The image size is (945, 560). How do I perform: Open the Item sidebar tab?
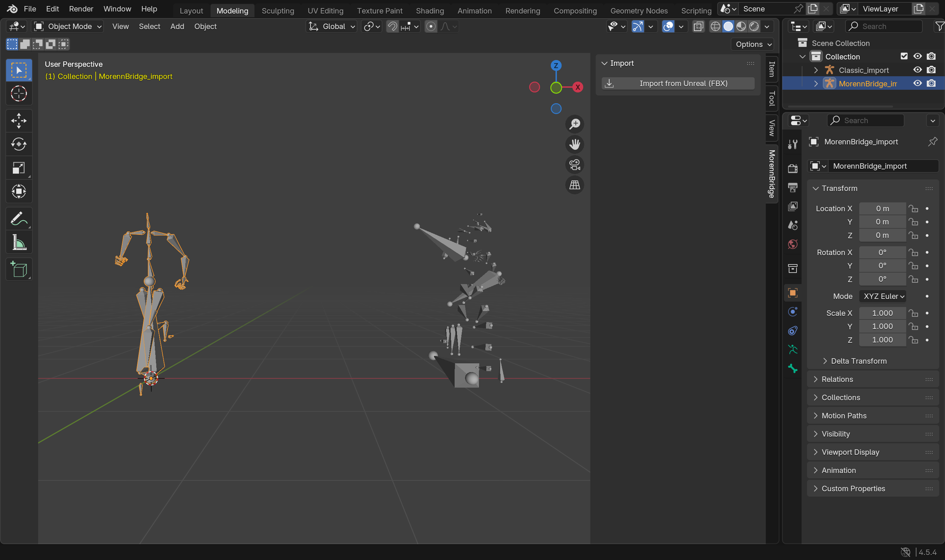(x=772, y=69)
